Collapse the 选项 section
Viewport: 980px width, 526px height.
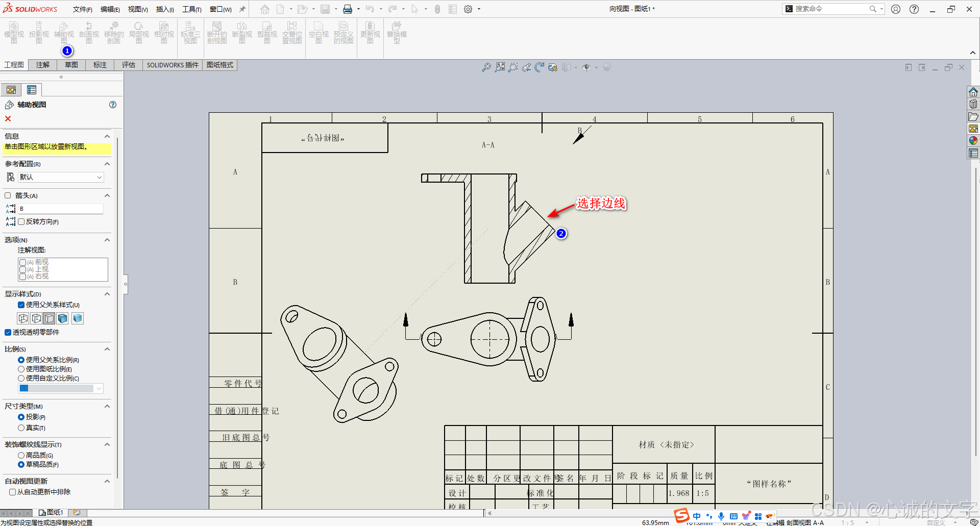107,240
